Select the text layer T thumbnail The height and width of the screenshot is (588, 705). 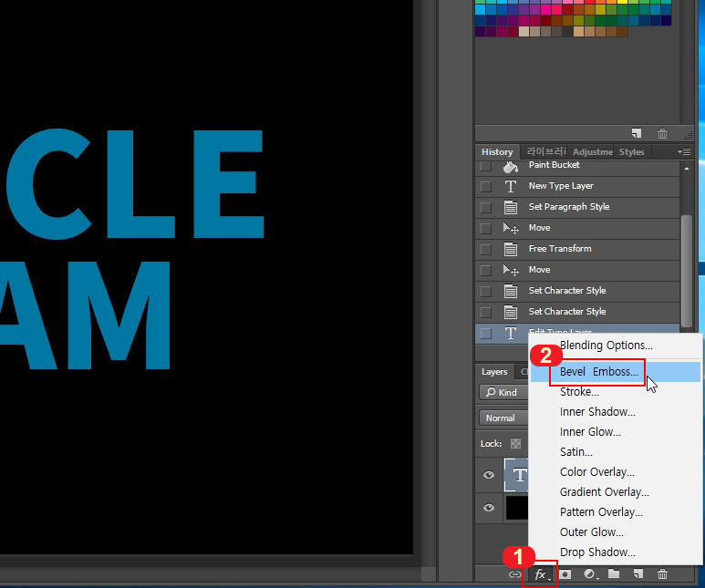pos(516,475)
